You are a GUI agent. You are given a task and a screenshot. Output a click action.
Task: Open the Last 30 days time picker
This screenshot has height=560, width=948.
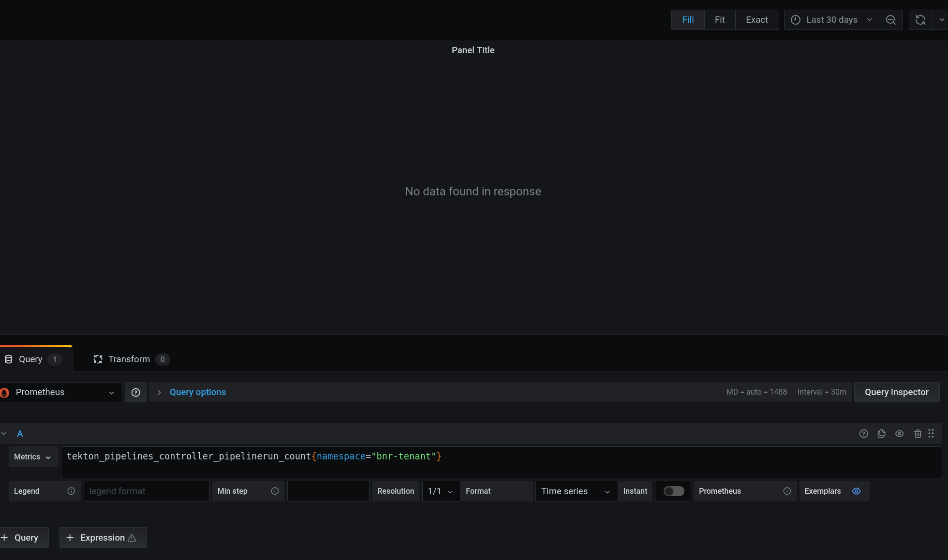[831, 20]
